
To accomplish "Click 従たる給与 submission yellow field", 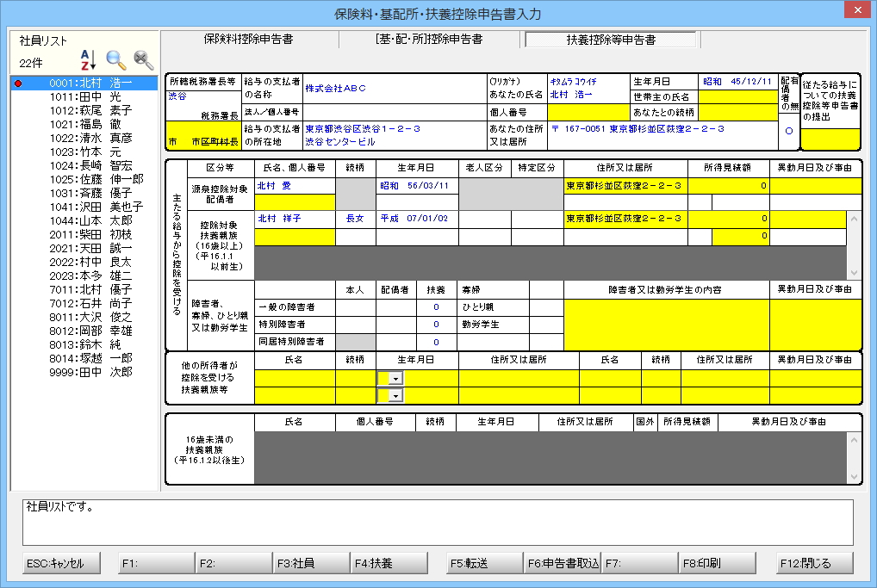I will 830,139.
